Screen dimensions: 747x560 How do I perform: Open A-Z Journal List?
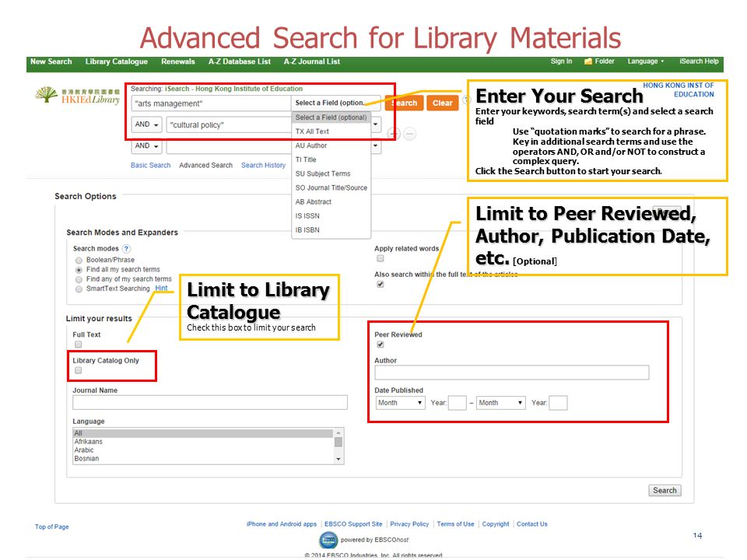[312, 61]
